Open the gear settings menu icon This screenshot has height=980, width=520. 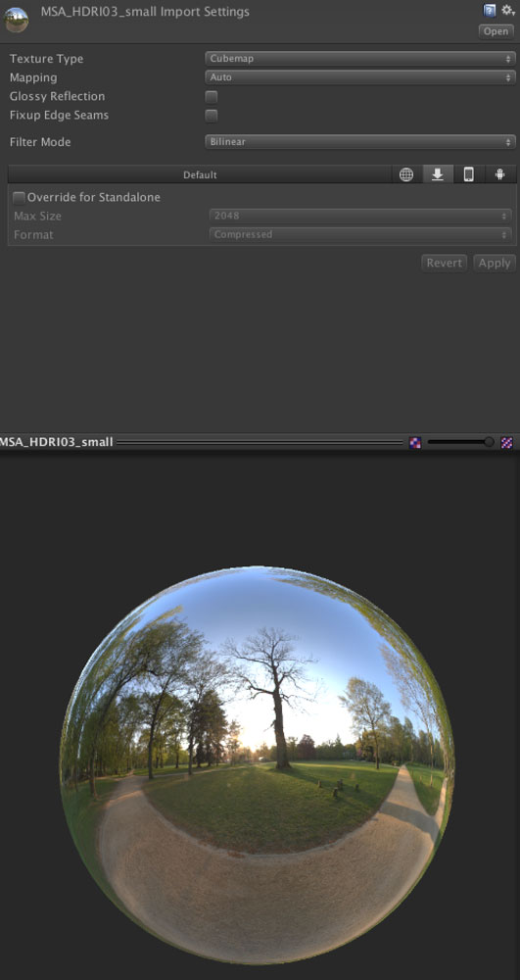(507, 10)
